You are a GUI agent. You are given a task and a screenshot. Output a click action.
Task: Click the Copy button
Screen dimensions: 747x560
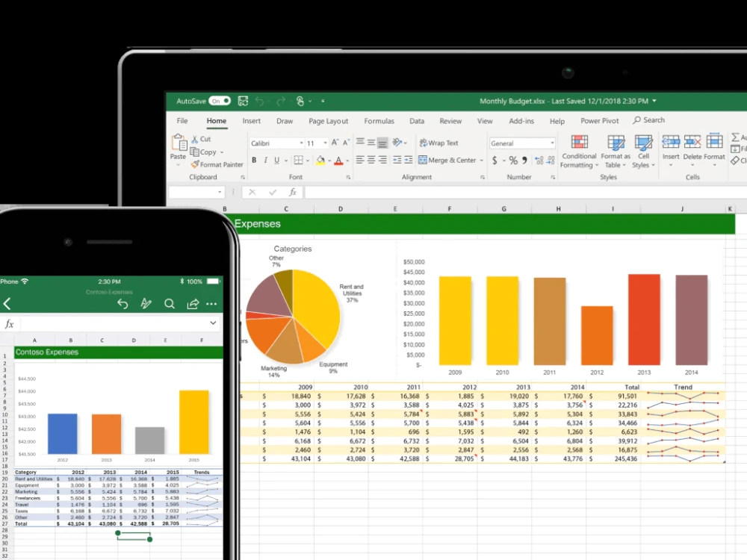tap(204, 152)
